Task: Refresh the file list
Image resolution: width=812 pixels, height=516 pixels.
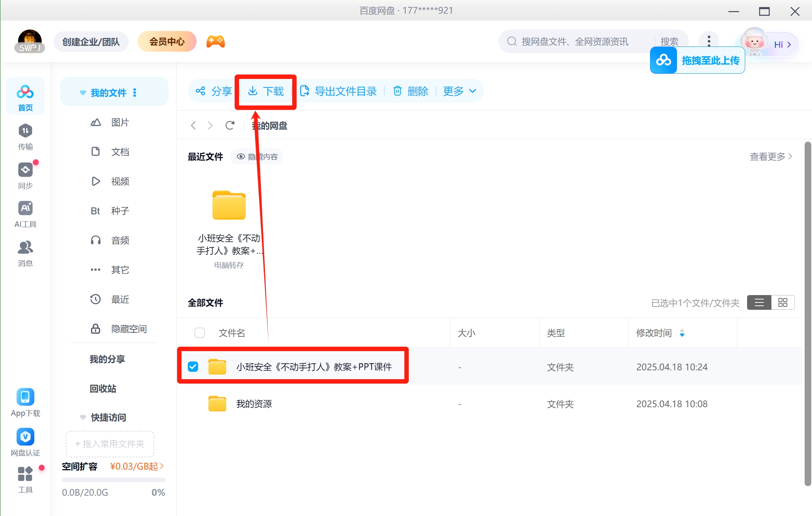Action: click(x=230, y=125)
